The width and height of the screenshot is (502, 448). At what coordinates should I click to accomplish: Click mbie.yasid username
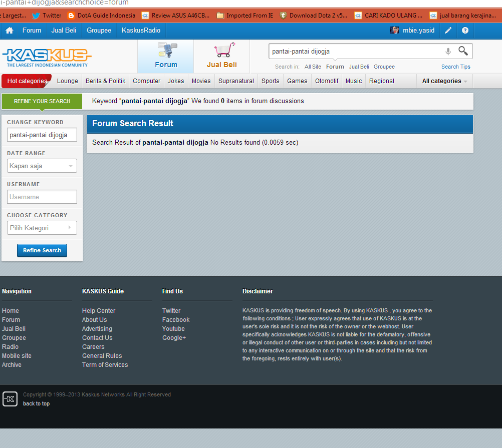418,31
